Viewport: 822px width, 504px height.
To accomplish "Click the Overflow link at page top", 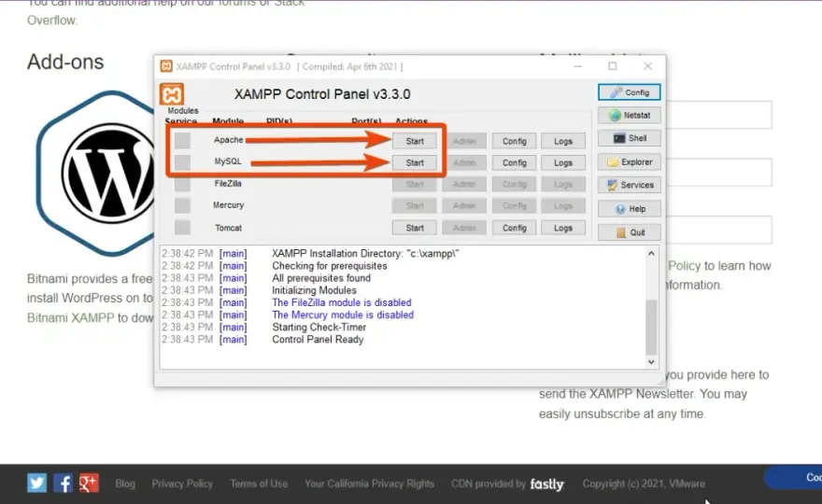I will (52, 21).
